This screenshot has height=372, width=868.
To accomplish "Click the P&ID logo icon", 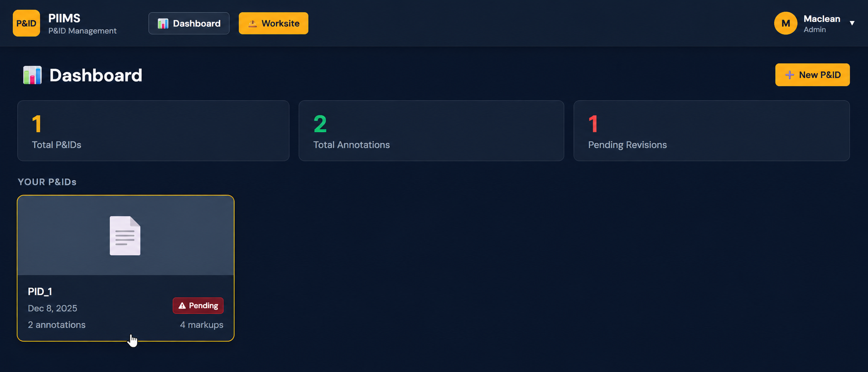I will point(26,23).
